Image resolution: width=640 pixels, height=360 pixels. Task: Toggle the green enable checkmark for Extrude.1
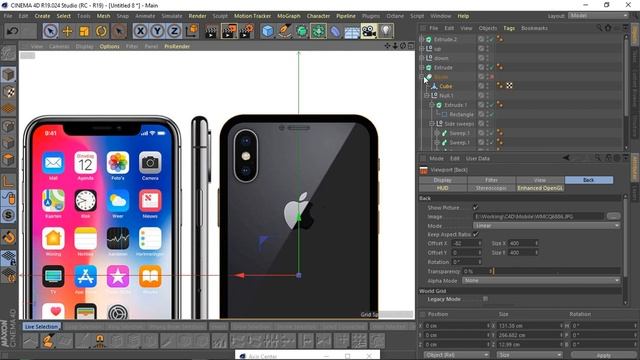point(491,105)
